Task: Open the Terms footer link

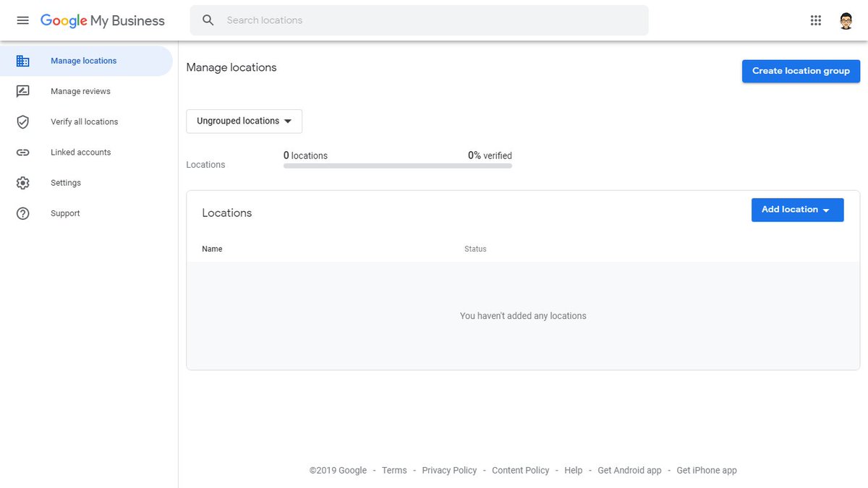Action: pyautogui.click(x=394, y=470)
